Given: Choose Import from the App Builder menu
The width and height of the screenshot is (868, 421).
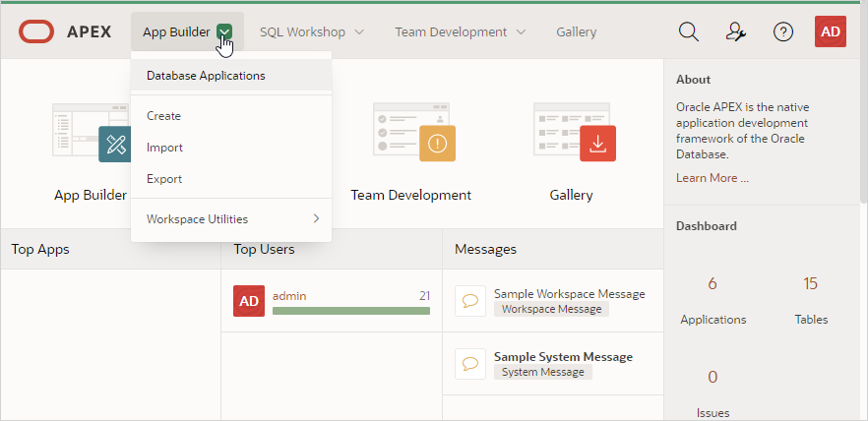Looking at the screenshot, I should point(231,148).
